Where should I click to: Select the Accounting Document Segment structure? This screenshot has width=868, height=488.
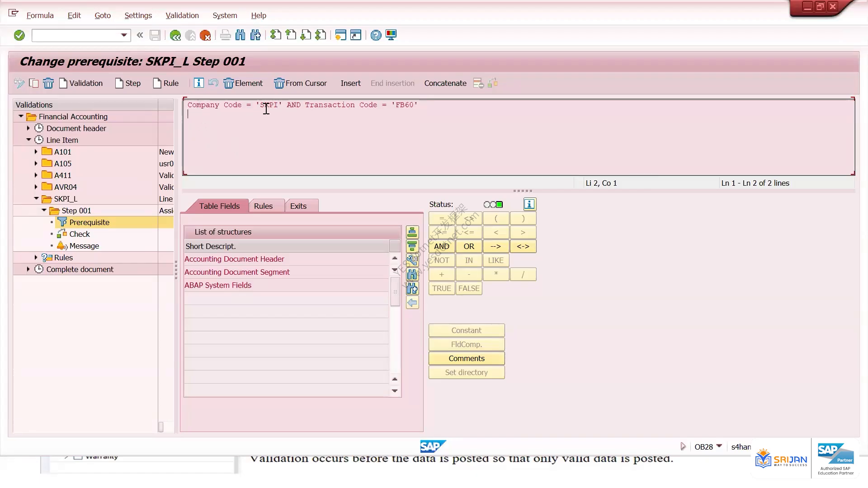237,272
